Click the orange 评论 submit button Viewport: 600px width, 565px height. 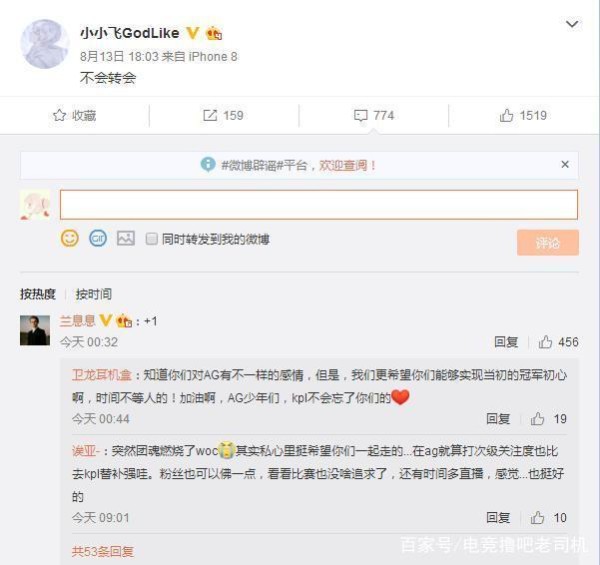coord(548,243)
